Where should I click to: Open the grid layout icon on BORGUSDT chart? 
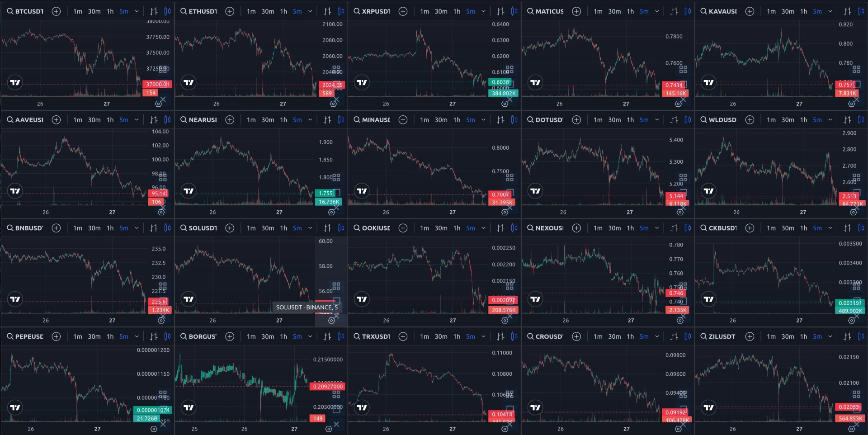click(336, 394)
